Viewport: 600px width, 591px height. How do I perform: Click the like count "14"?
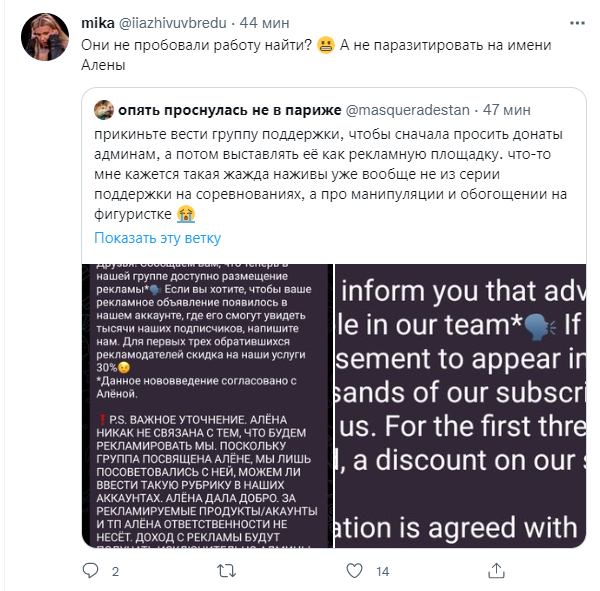tap(381, 572)
